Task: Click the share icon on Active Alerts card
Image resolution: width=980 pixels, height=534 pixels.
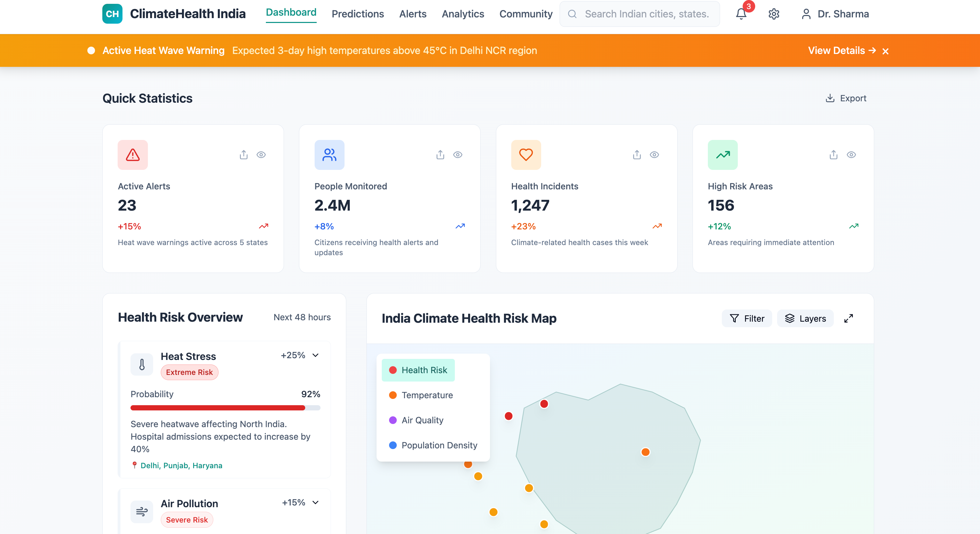Action: click(244, 155)
